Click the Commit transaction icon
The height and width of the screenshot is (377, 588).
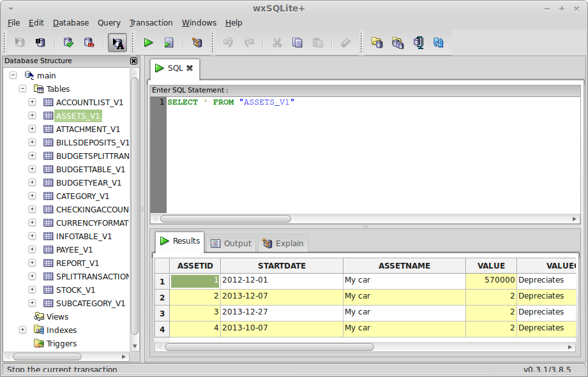click(x=68, y=43)
